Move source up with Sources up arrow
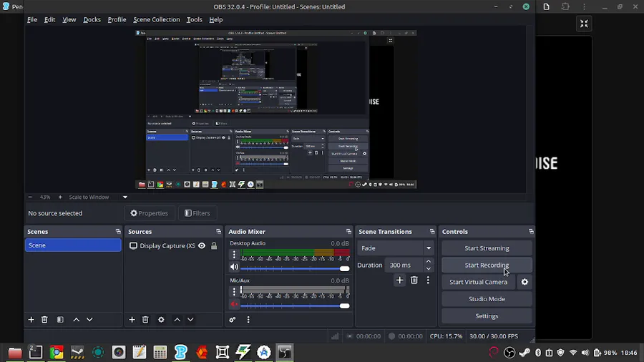Viewport: 644px width, 362px height. click(x=177, y=319)
